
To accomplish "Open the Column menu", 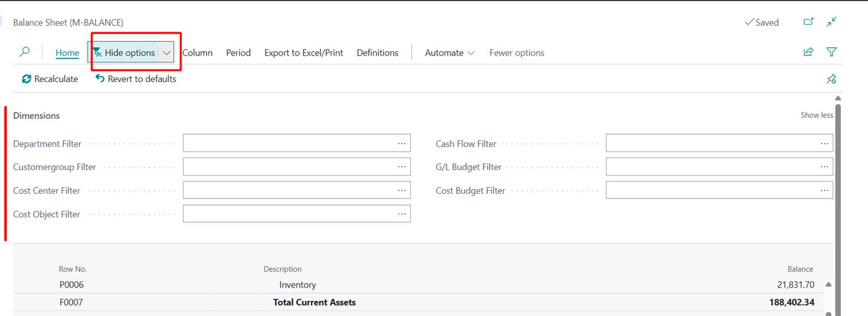I will click(x=197, y=53).
